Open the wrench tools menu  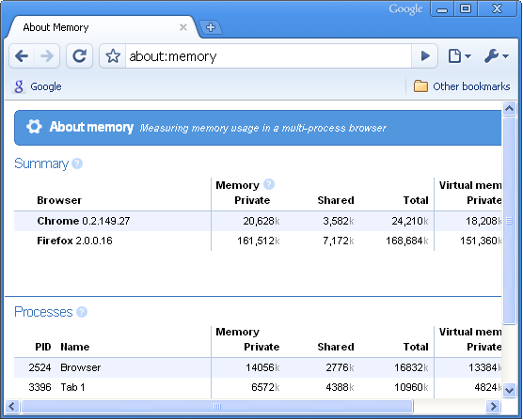click(x=496, y=56)
